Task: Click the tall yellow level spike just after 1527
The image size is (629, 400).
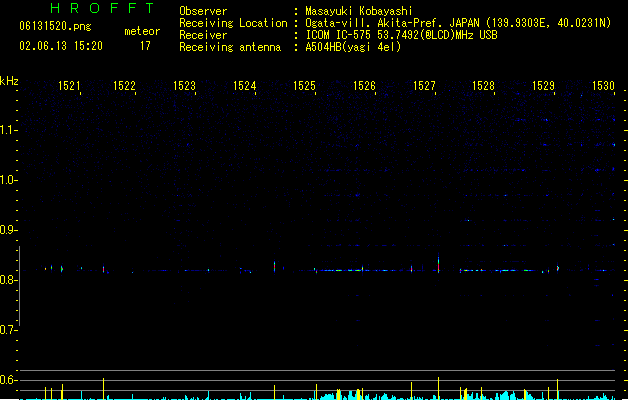Action: (438, 388)
